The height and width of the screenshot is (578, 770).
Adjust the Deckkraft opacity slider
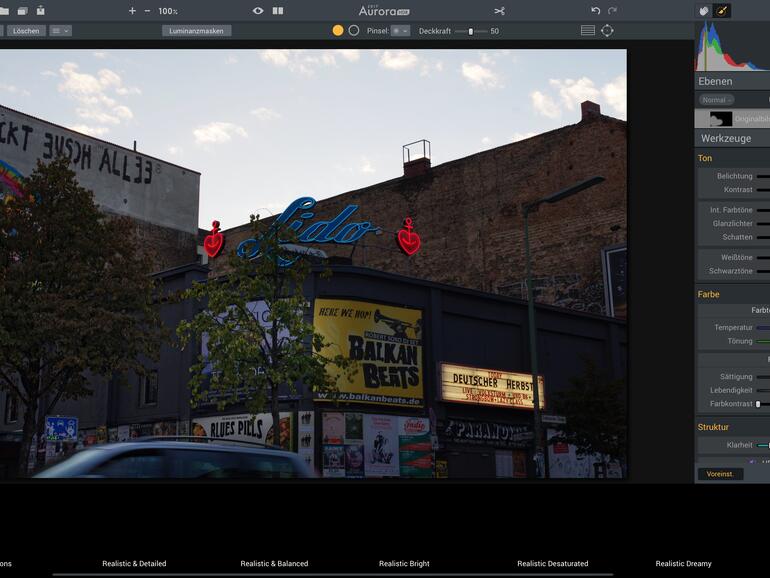pos(470,31)
